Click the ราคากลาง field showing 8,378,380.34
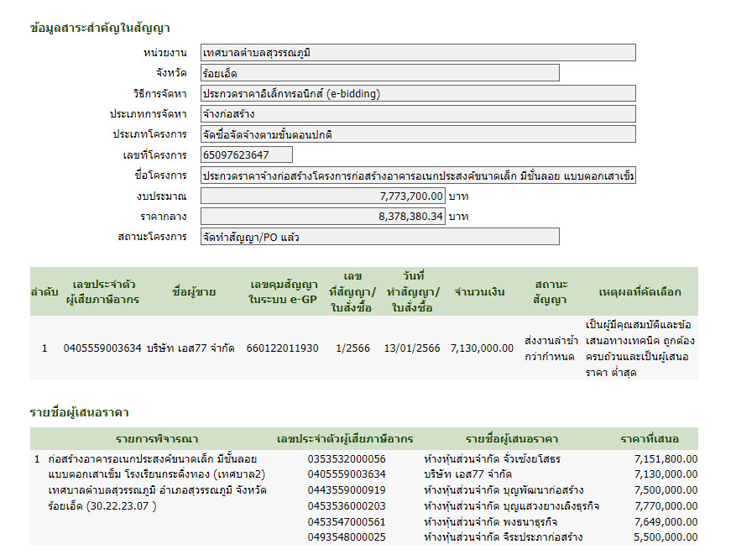736x560 pixels. [322, 216]
